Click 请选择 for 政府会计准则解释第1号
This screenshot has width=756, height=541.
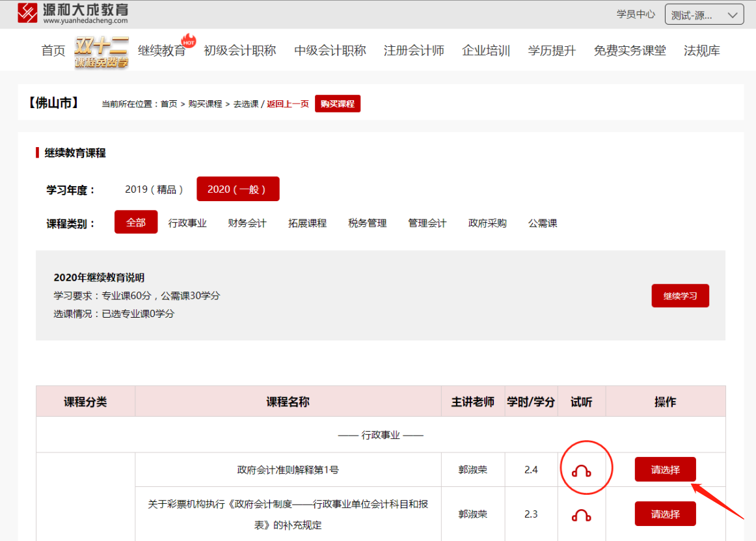click(x=665, y=469)
